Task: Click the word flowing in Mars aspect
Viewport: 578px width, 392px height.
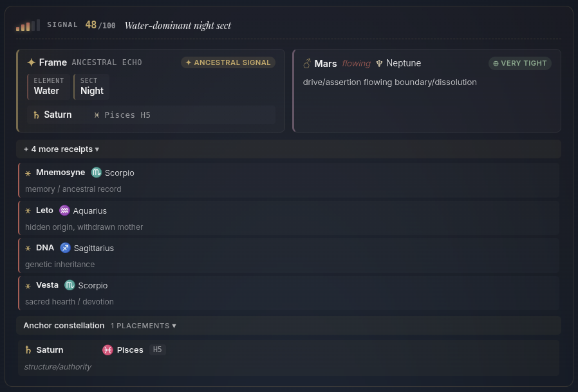Action: (x=356, y=64)
